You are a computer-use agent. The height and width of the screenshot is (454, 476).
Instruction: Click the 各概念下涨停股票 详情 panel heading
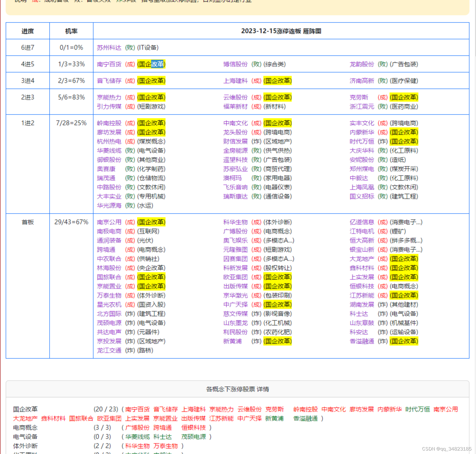click(238, 389)
